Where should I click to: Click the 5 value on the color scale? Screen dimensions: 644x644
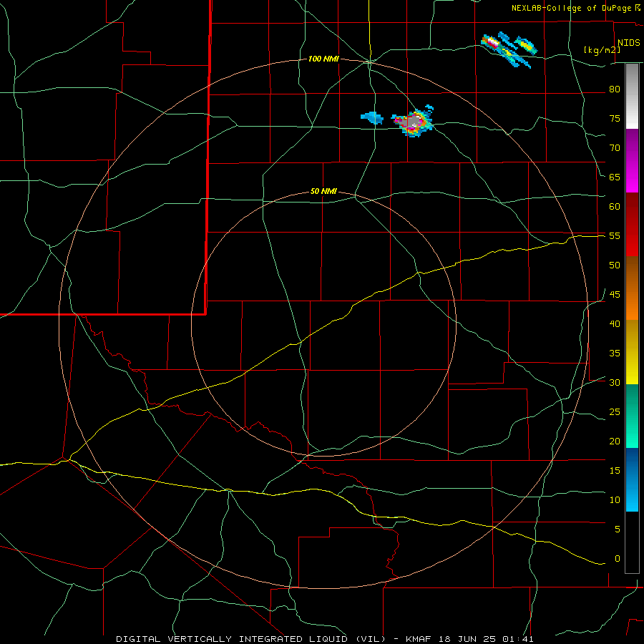click(x=618, y=529)
